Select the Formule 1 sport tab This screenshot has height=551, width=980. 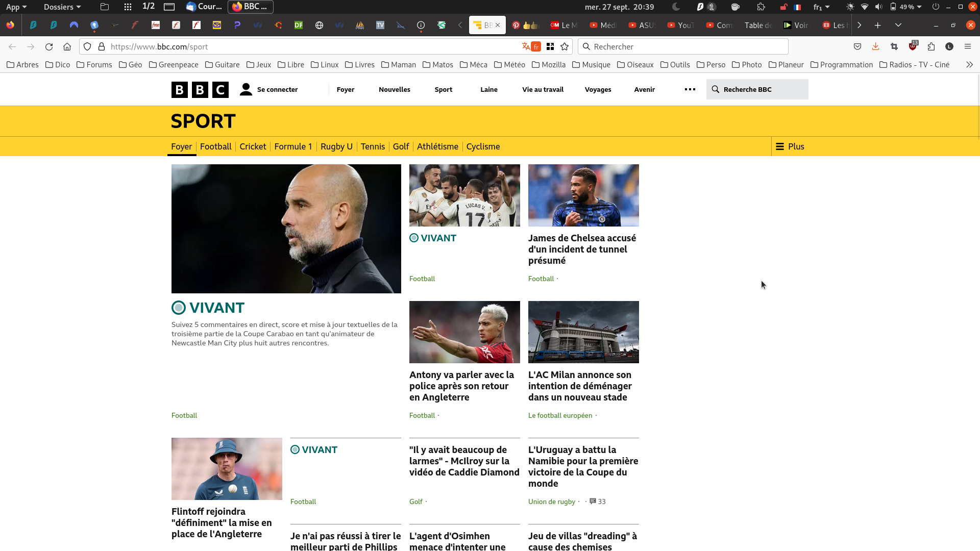pyautogui.click(x=293, y=146)
